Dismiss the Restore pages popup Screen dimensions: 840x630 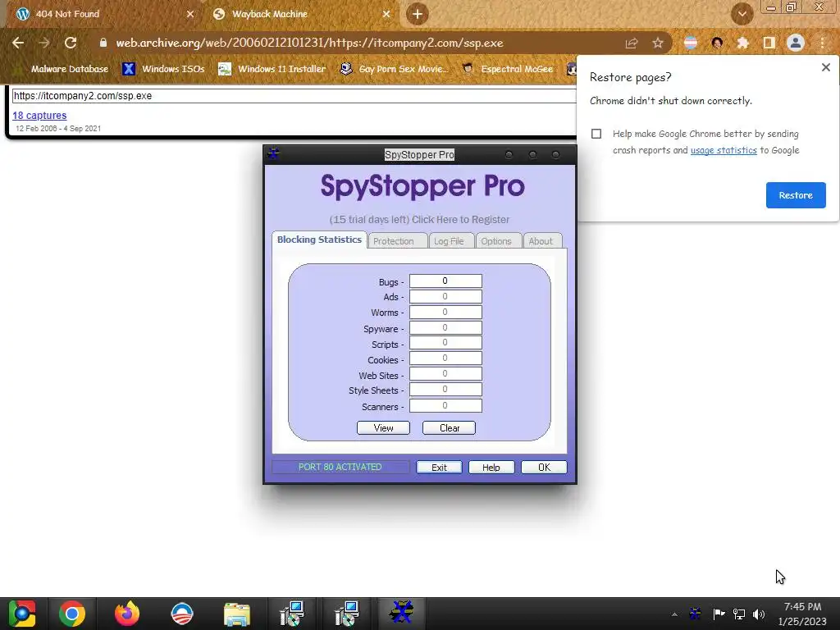coord(825,67)
